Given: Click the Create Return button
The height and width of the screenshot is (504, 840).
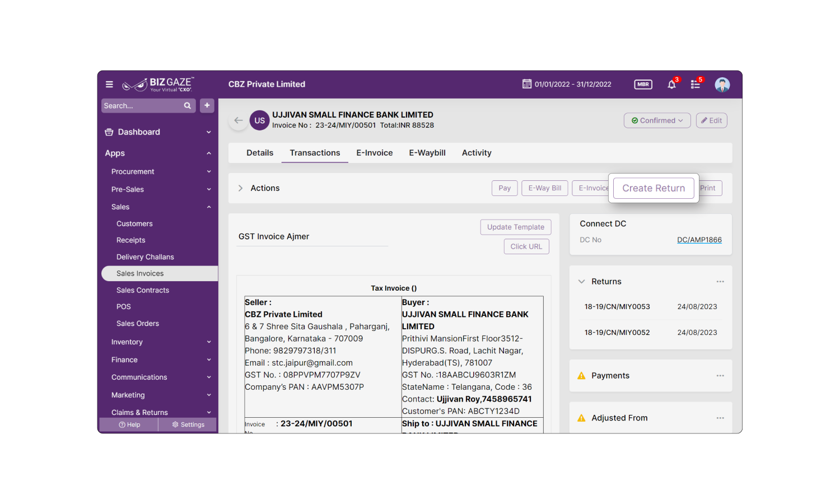Looking at the screenshot, I should [x=654, y=188].
